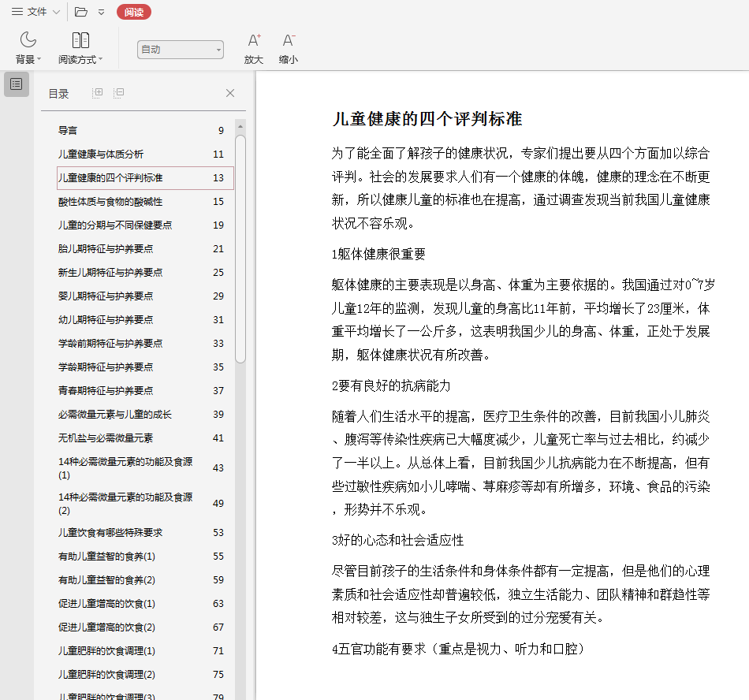Click the outline panel scrollbar up arrow

(240, 126)
